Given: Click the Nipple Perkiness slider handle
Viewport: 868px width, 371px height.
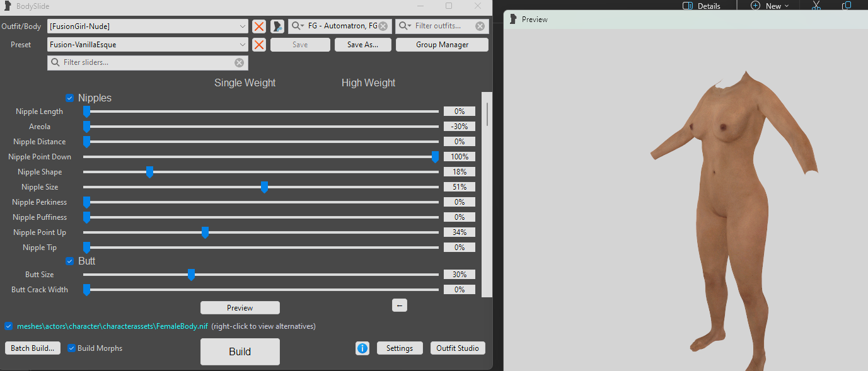Looking at the screenshot, I should click(x=87, y=202).
